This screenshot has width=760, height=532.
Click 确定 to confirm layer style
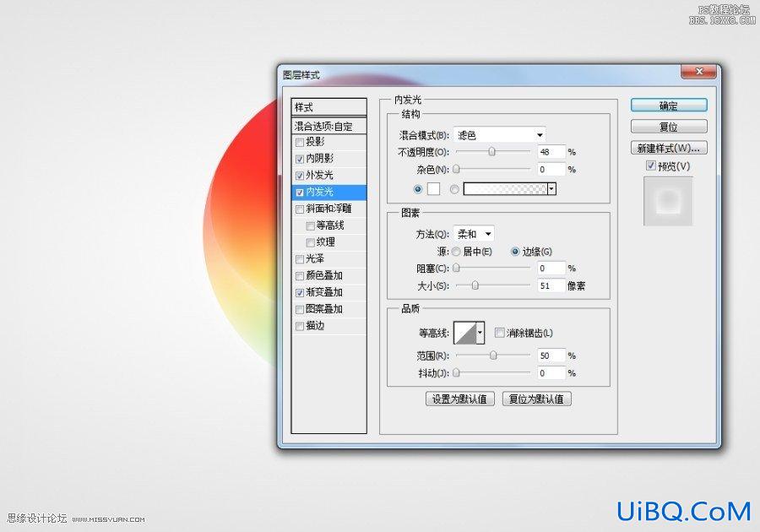point(669,106)
